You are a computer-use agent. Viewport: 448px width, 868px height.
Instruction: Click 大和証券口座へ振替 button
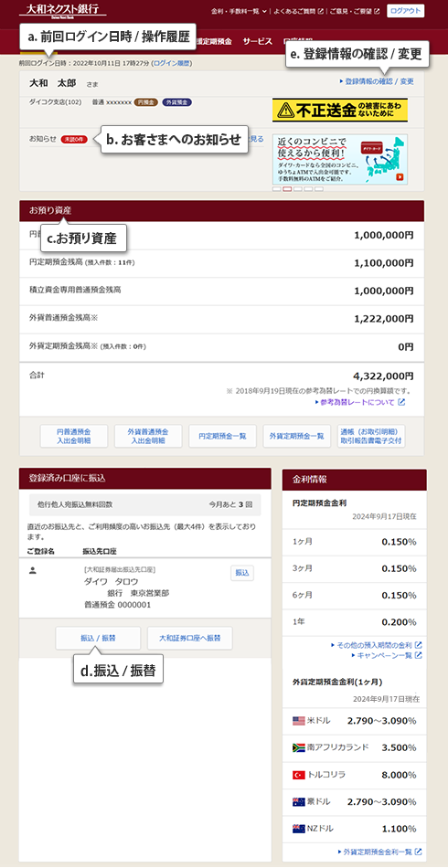click(190, 638)
